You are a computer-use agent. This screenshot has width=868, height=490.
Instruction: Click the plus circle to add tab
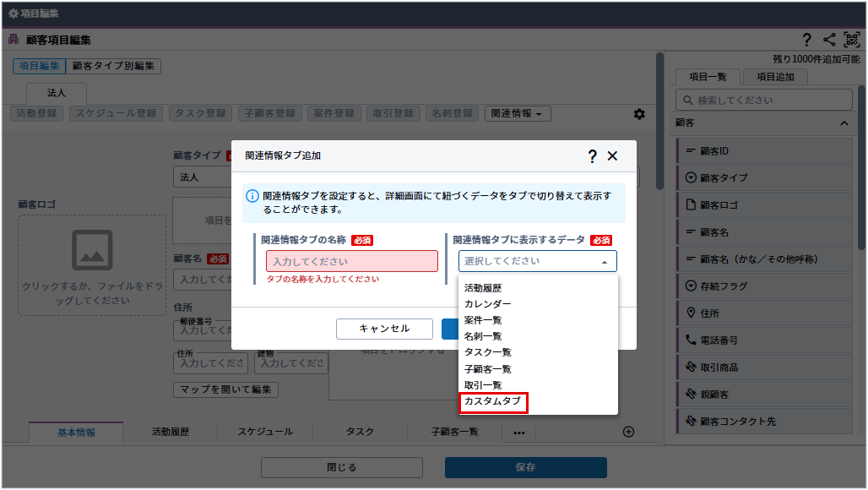[628, 432]
